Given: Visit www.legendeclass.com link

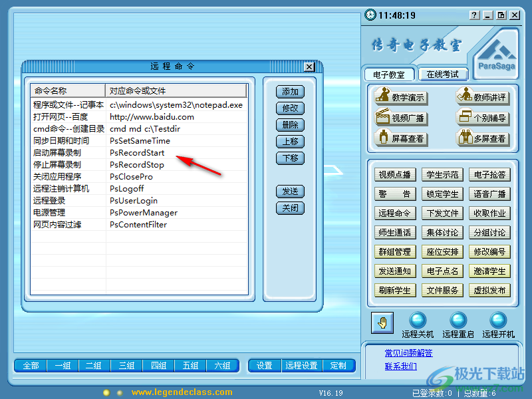Looking at the screenshot, I should pos(182,392).
